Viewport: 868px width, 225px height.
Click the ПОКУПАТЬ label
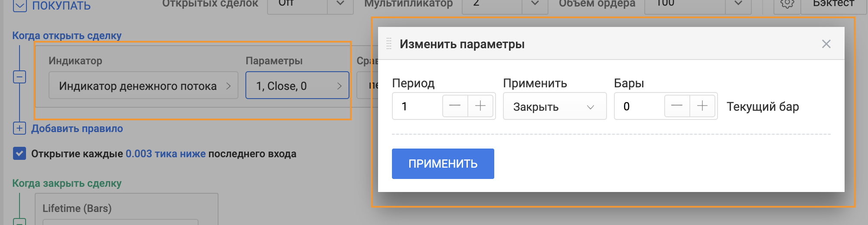tap(62, 6)
